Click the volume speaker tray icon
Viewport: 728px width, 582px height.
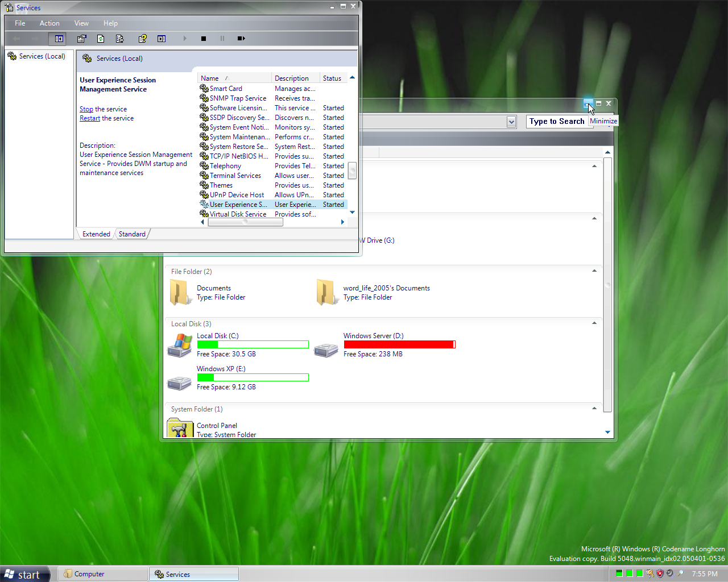click(669, 573)
